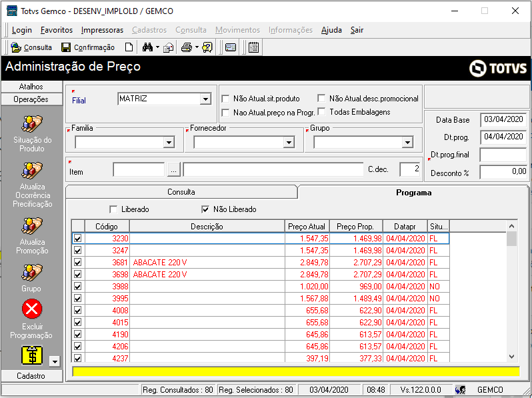Click the Atualiza Promoção icon
The image size is (532, 398).
click(x=32, y=225)
